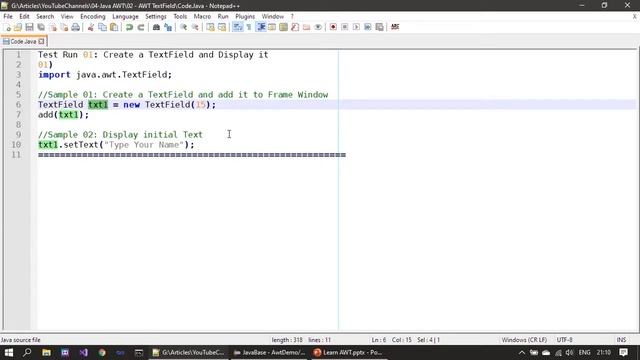640x360 pixels.
Task: Toggle INS mode in status bar
Action: (x=621, y=340)
